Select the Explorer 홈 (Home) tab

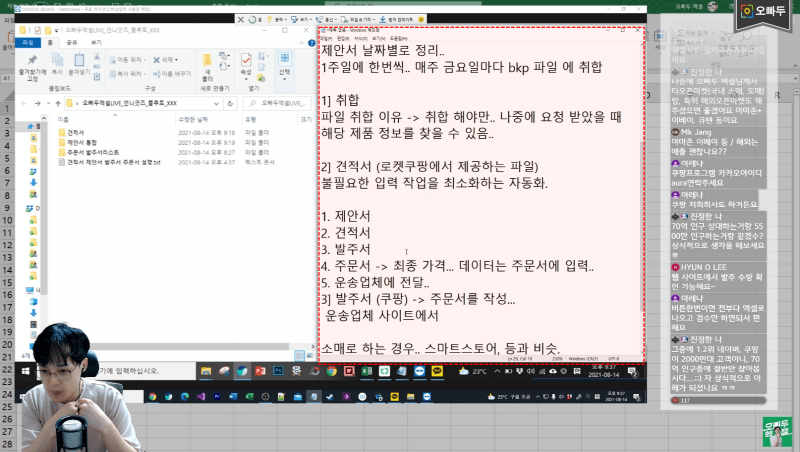pos(50,43)
